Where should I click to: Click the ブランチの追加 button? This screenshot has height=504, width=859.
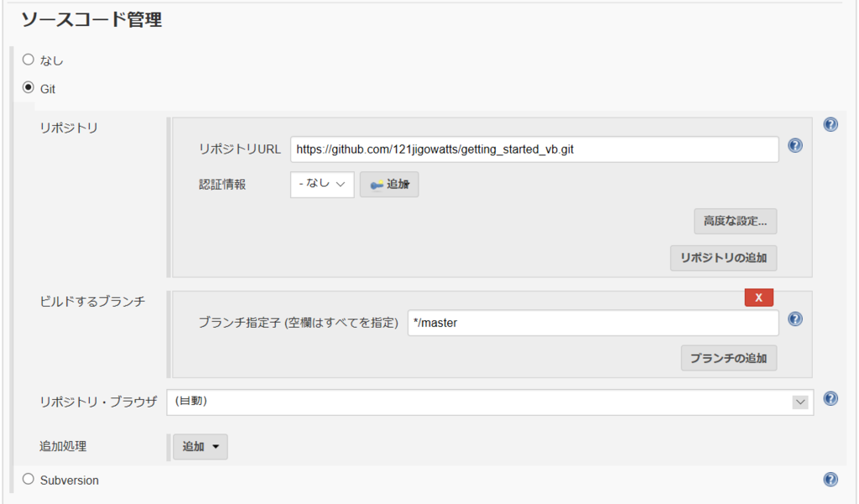[729, 358]
